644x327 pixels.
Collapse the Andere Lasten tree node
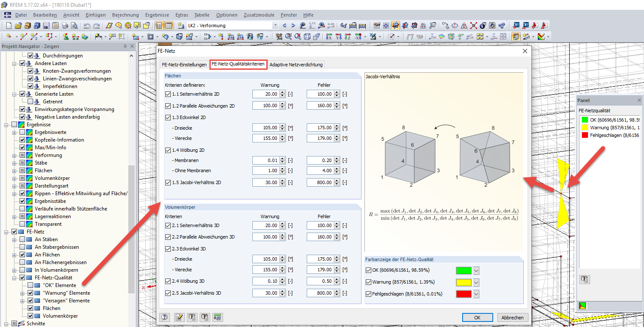coord(15,63)
